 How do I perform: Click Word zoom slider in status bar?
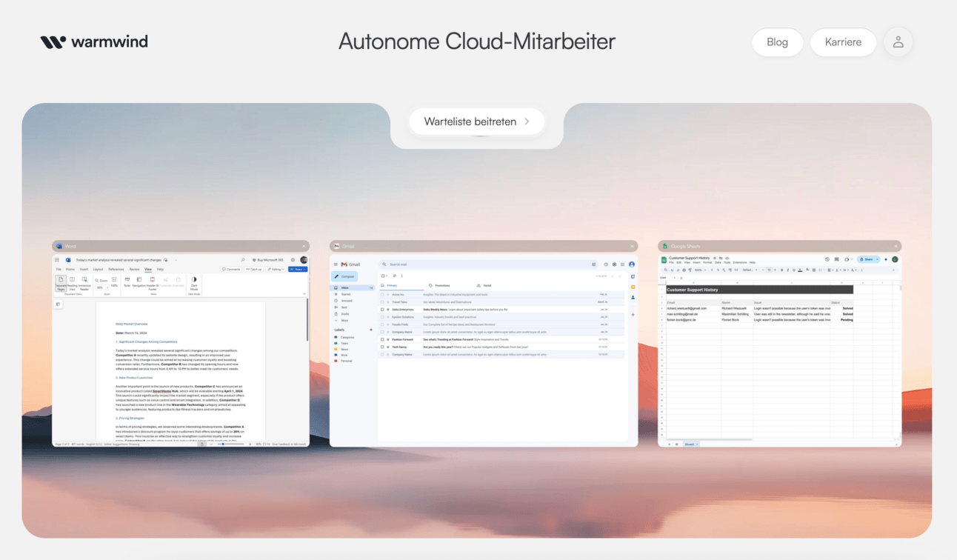pyautogui.click(x=230, y=444)
